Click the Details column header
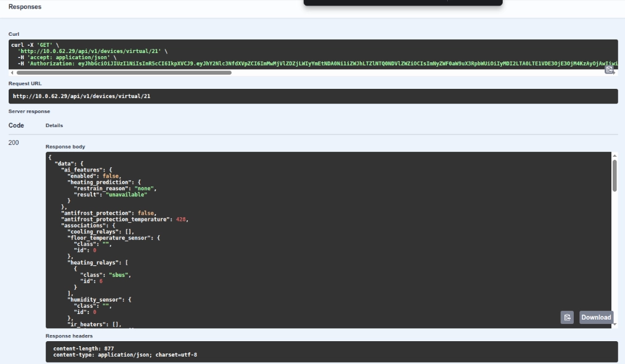The image size is (625, 364). coord(54,125)
